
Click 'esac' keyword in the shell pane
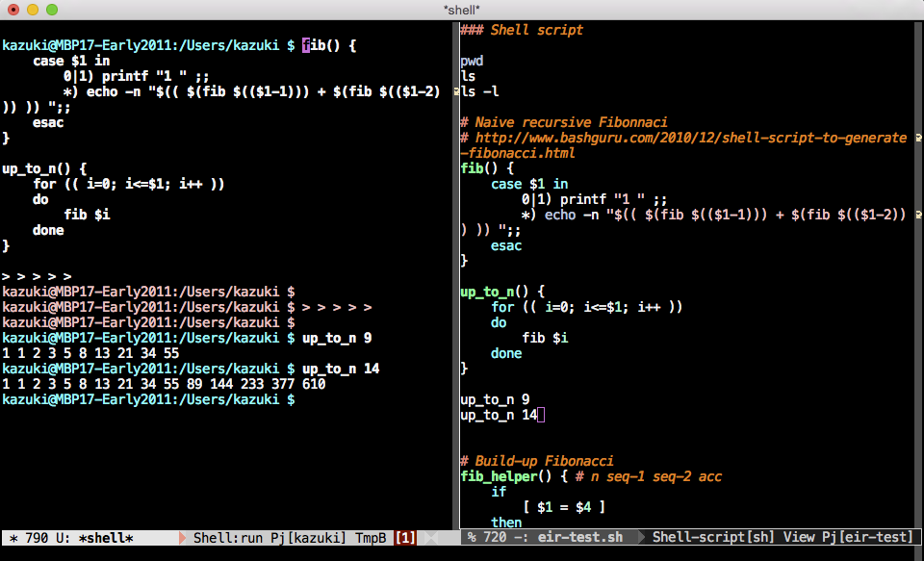[x=48, y=122]
